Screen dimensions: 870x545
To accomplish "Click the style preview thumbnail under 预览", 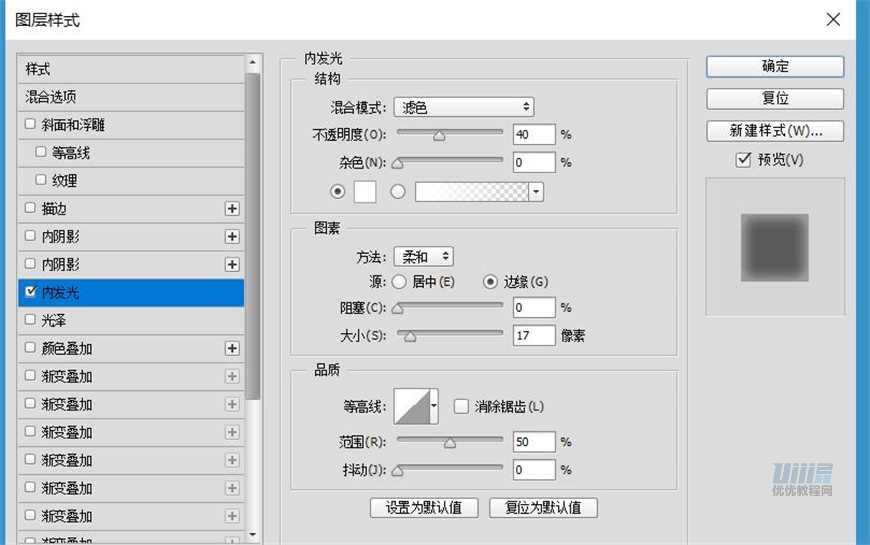I will click(775, 248).
